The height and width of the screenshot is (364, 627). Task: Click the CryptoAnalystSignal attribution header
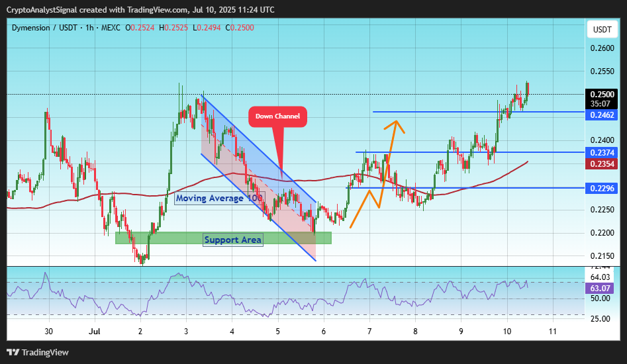(x=140, y=9)
